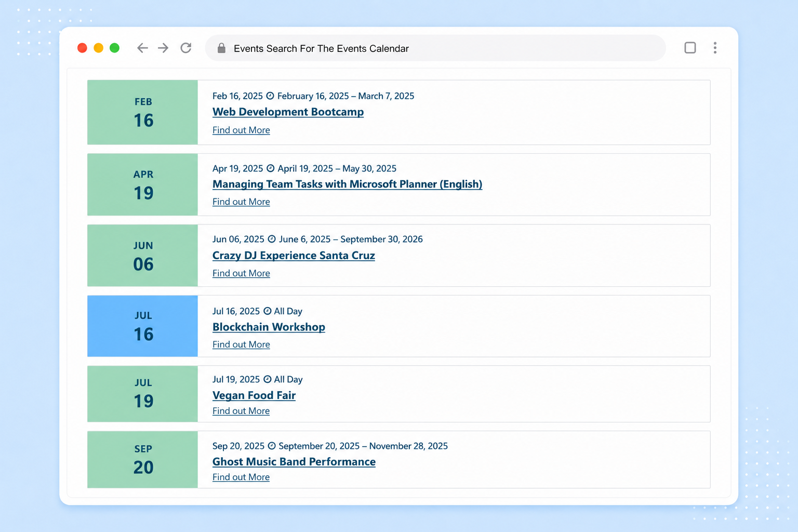
Task: Open the Vegan Food Fair event
Action: tap(254, 395)
